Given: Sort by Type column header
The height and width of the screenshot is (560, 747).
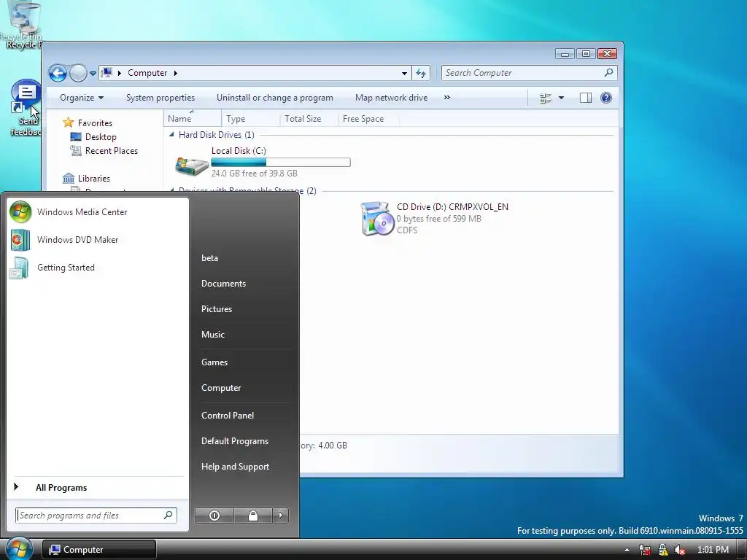Looking at the screenshot, I should tap(251, 119).
